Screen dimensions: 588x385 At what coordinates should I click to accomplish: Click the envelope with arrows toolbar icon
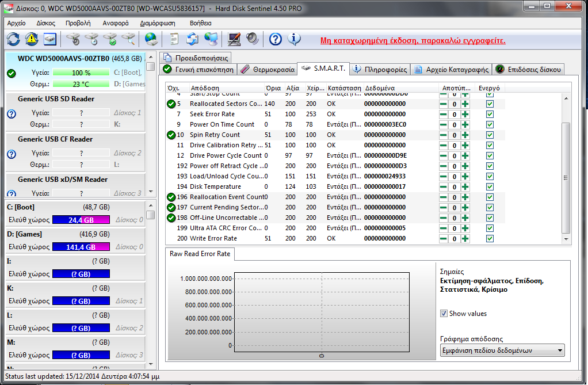192,39
